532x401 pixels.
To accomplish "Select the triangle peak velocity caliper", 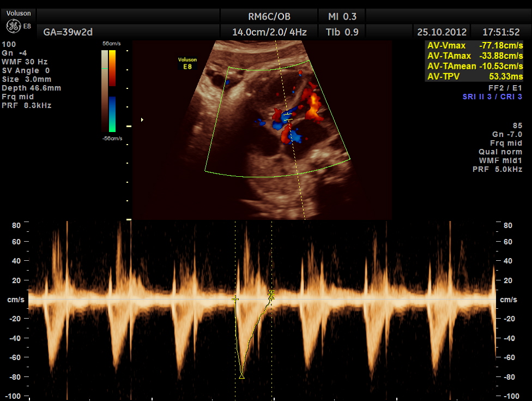I will 241,376.
